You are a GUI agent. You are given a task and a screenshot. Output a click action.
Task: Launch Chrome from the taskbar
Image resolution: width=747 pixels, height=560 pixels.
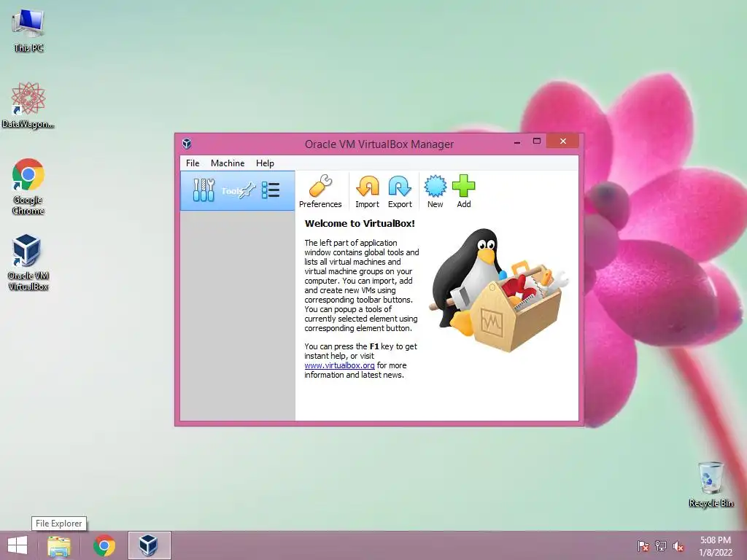pos(104,545)
